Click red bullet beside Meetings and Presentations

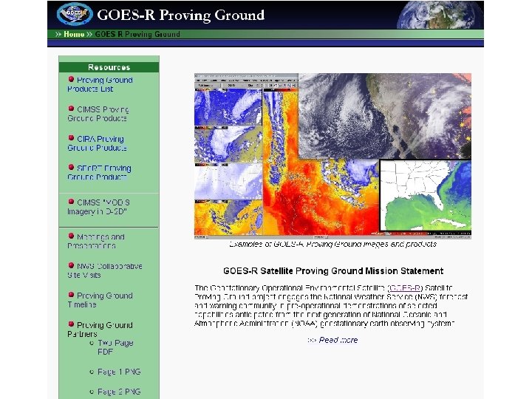71,236
